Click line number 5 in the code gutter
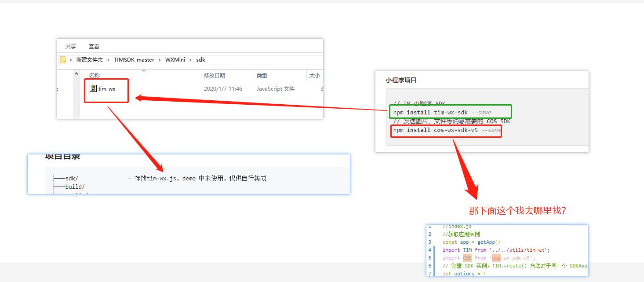 pos(430,258)
